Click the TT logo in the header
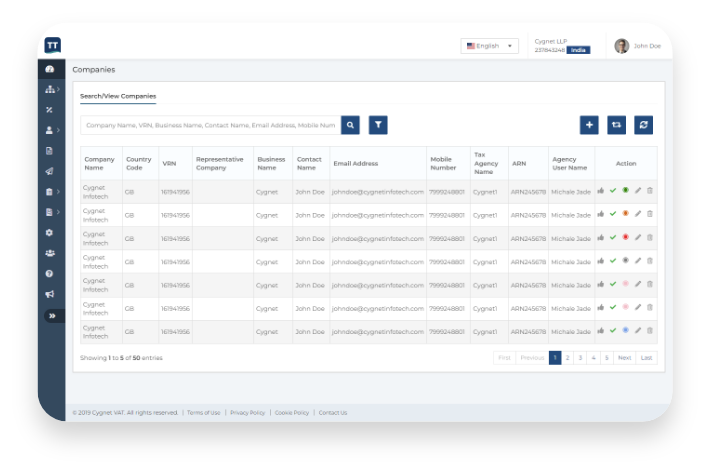 (x=53, y=45)
